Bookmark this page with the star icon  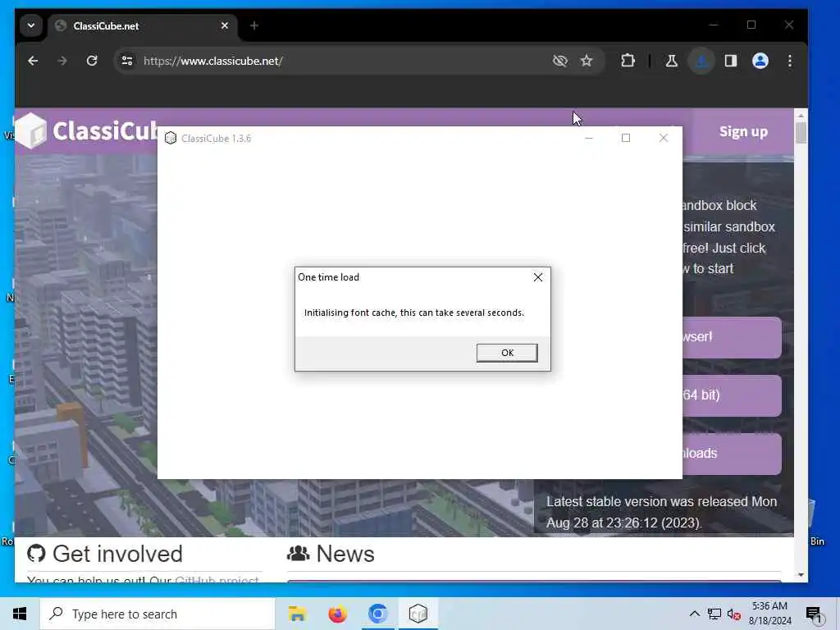pyautogui.click(x=587, y=61)
